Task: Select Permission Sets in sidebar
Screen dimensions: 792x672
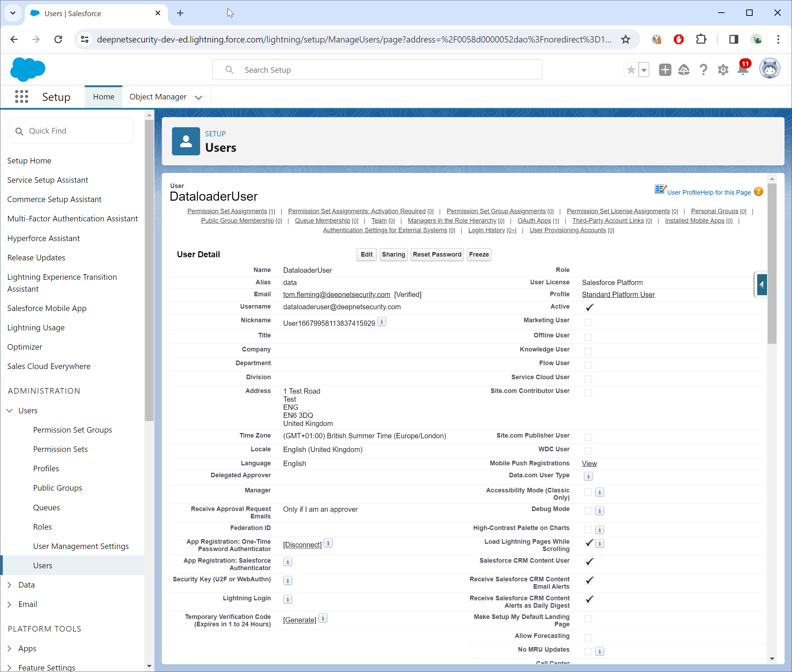Action: (60, 449)
